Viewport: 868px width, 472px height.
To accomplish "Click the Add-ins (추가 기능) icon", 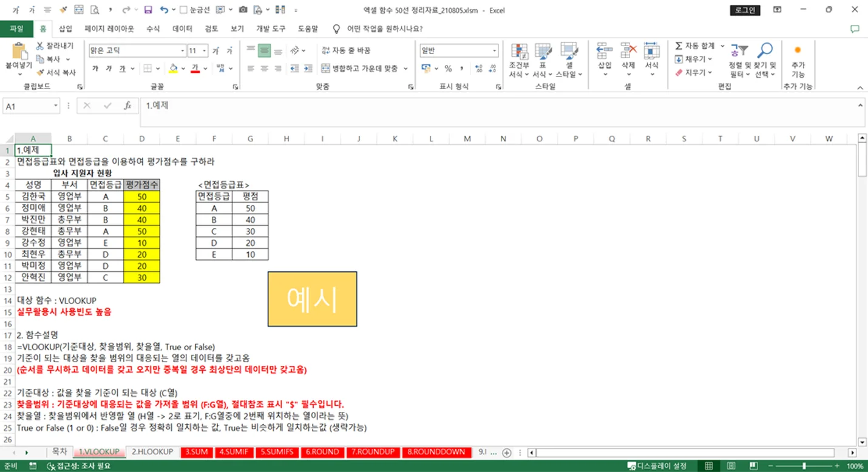I will tap(798, 61).
